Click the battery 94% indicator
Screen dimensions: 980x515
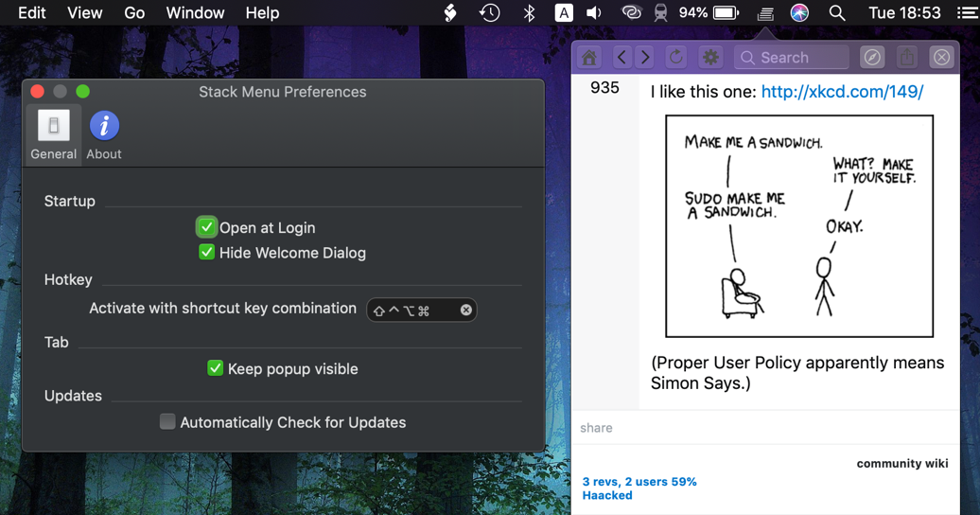pyautogui.click(x=709, y=12)
